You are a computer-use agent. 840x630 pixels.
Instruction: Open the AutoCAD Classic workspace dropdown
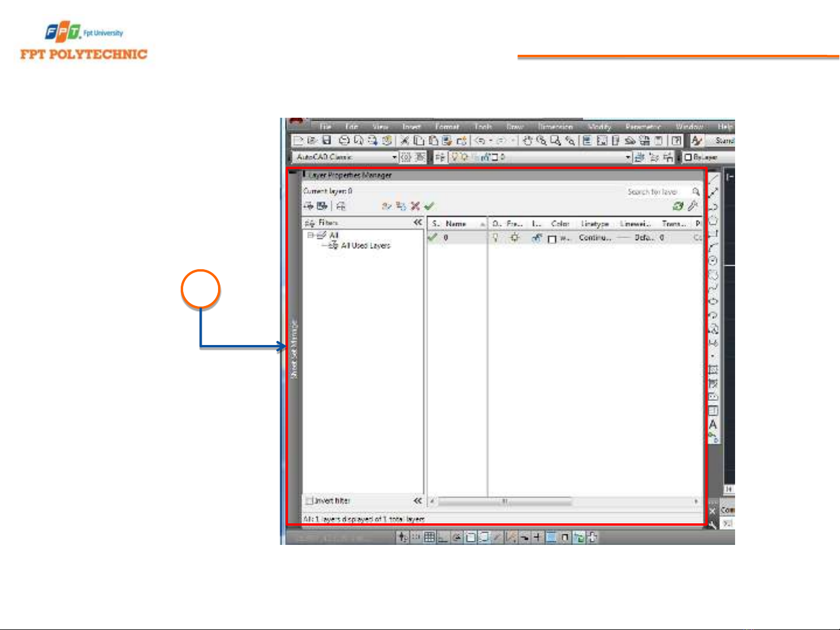[394, 157]
